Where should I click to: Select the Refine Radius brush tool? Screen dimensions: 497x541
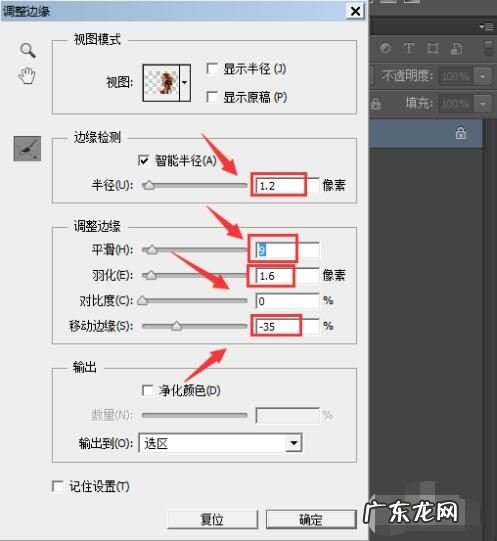[27, 149]
